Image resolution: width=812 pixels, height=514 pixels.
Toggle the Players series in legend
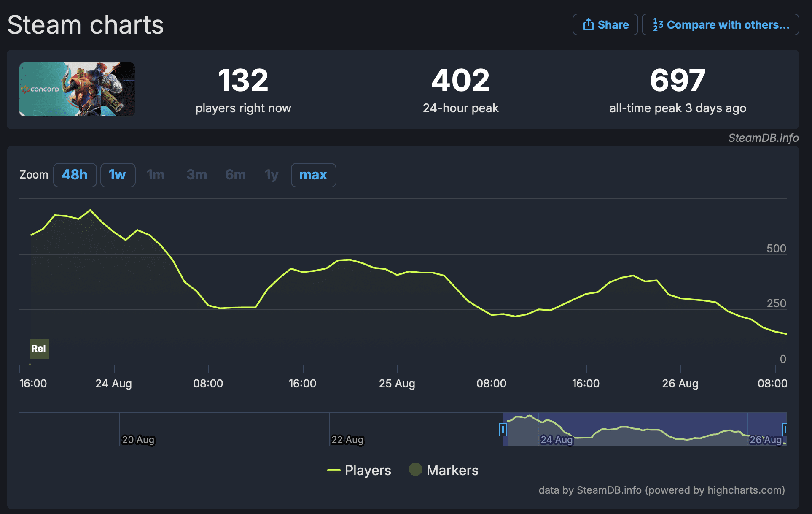[x=359, y=470]
